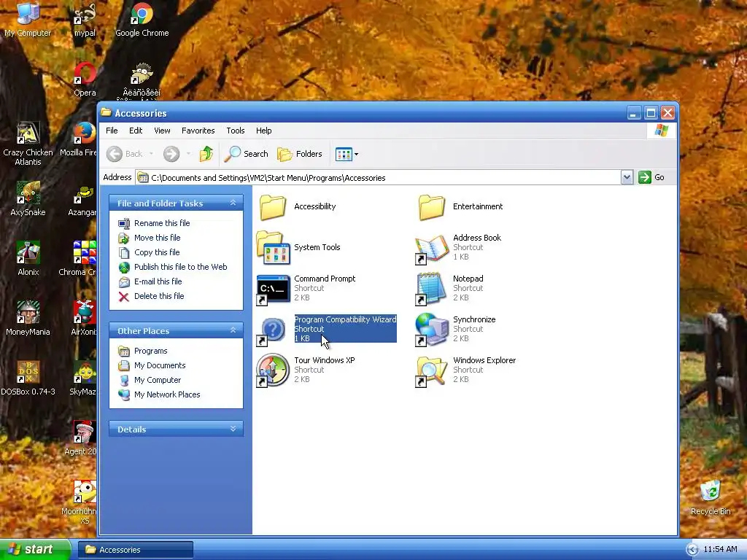The image size is (747, 560).
Task: Select the Alonix desktop icon
Action: (28, 259)
